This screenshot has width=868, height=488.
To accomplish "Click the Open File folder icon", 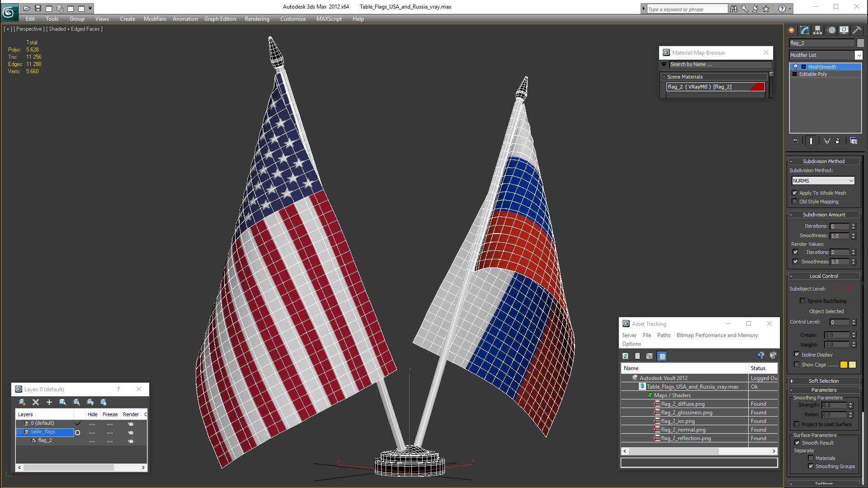I will coord(27,8).
